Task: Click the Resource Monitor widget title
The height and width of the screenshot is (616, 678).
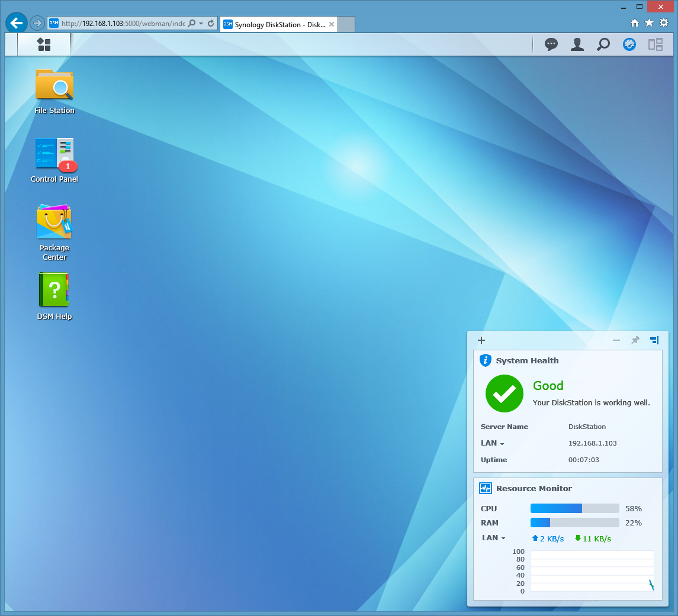Action: click(x=534, y=489)
